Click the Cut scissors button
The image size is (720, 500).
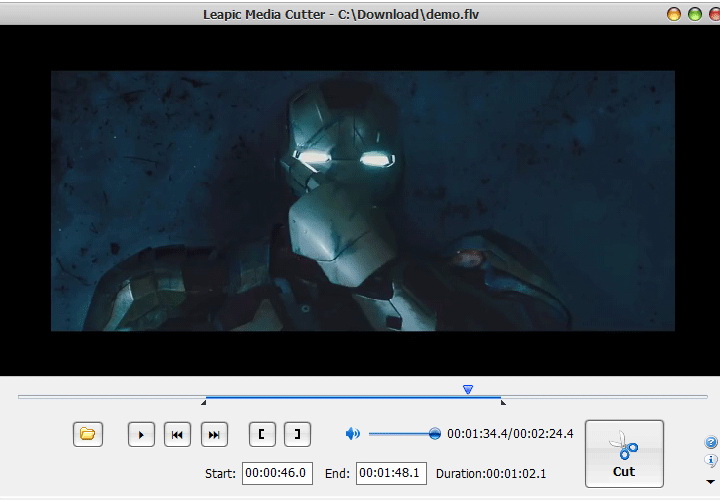pyautogui.click(x=624, y=454)
